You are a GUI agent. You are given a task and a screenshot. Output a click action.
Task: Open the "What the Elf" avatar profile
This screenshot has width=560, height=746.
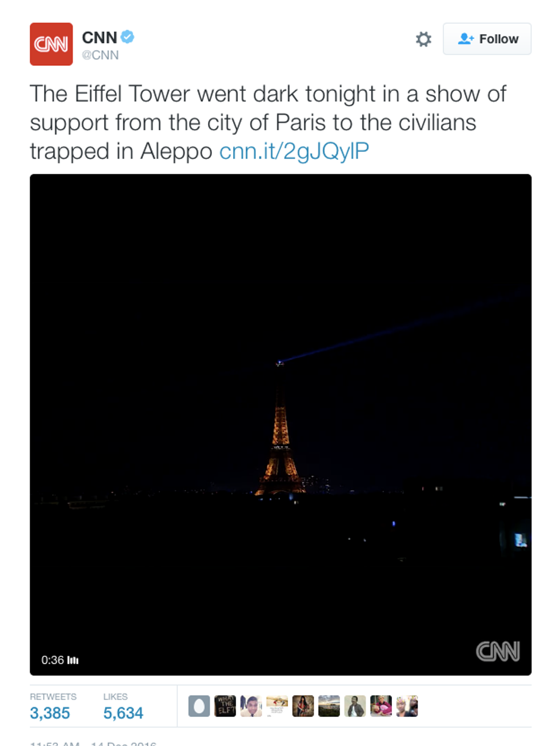225,706
